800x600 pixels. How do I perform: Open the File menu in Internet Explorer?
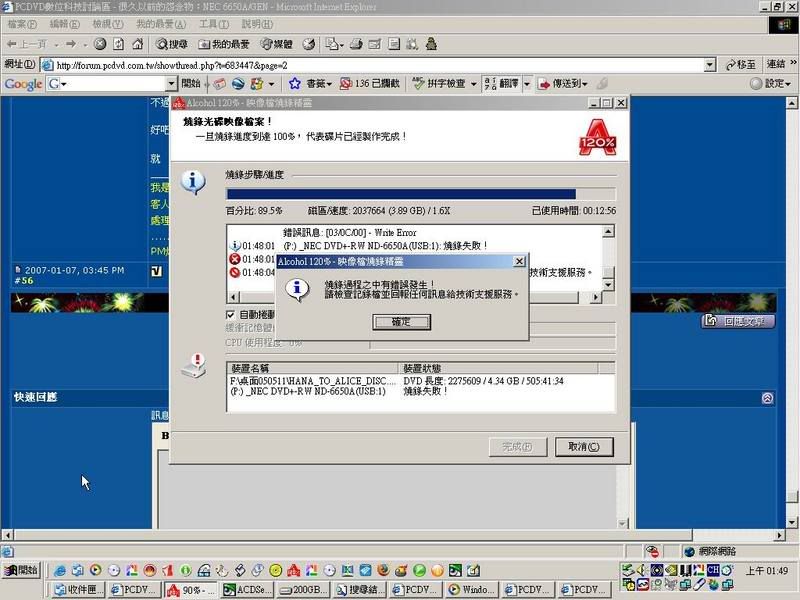click(x=21, y=24)
